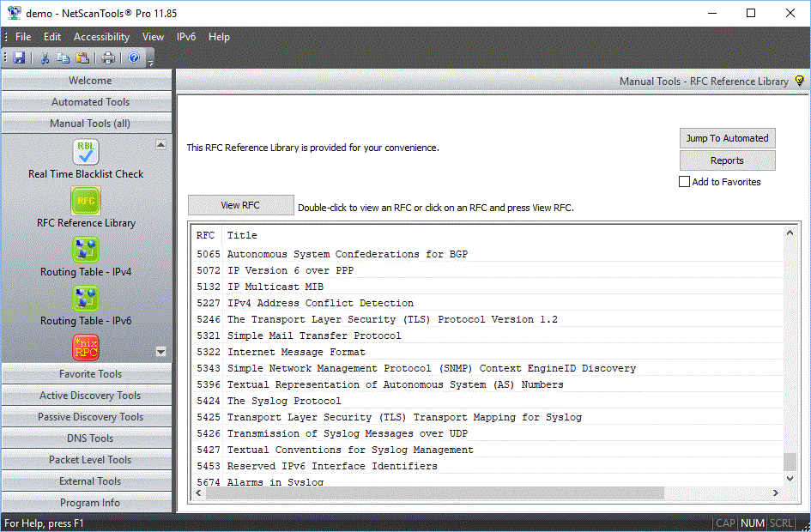Image resolution: width=811 pixels, height=532 pixels.
Task: Click the Cut scissors toolbar icon
Action: (x=45, y=57)
